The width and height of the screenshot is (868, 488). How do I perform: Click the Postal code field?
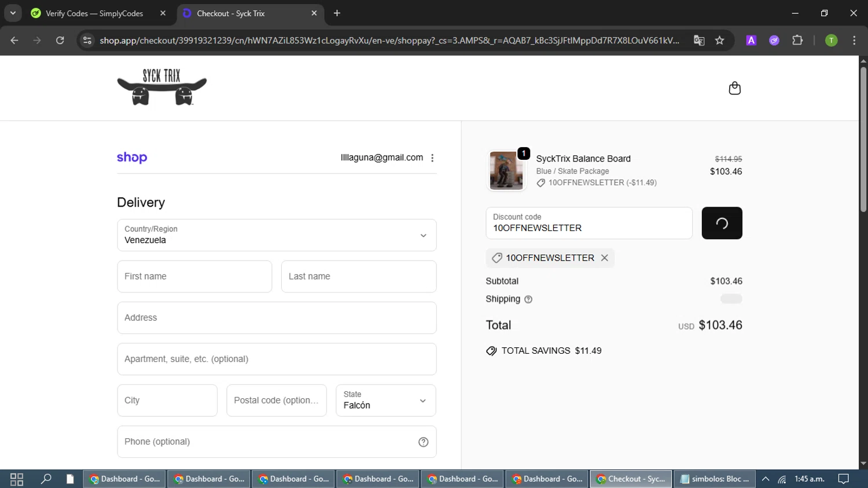point(277,401)
